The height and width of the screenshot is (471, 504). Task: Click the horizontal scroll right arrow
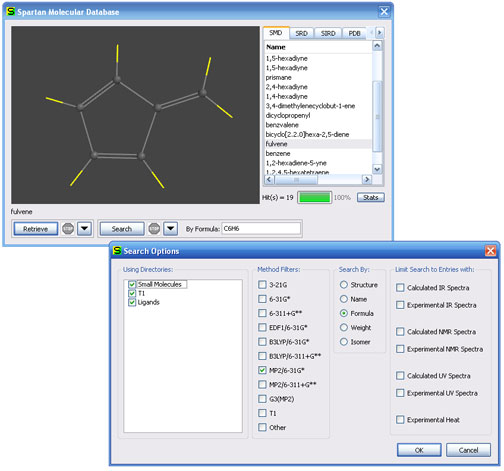click(x=367, y=180)
